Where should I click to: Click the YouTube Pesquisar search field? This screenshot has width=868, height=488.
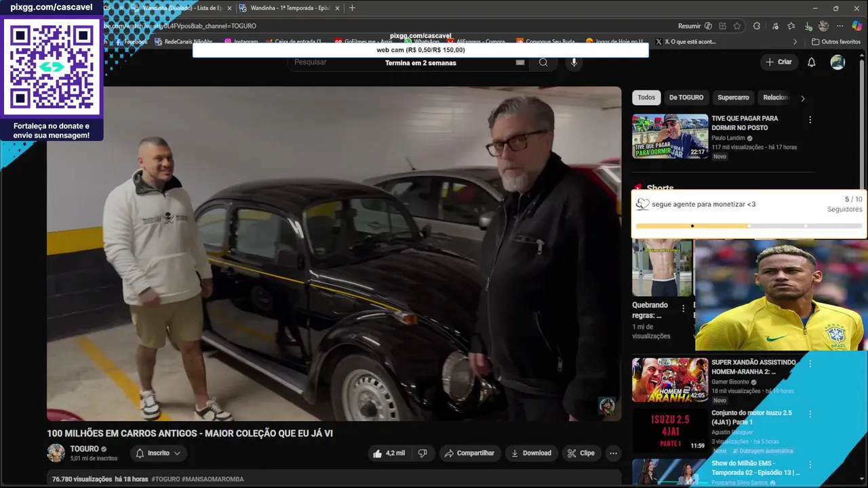(407, 62)
